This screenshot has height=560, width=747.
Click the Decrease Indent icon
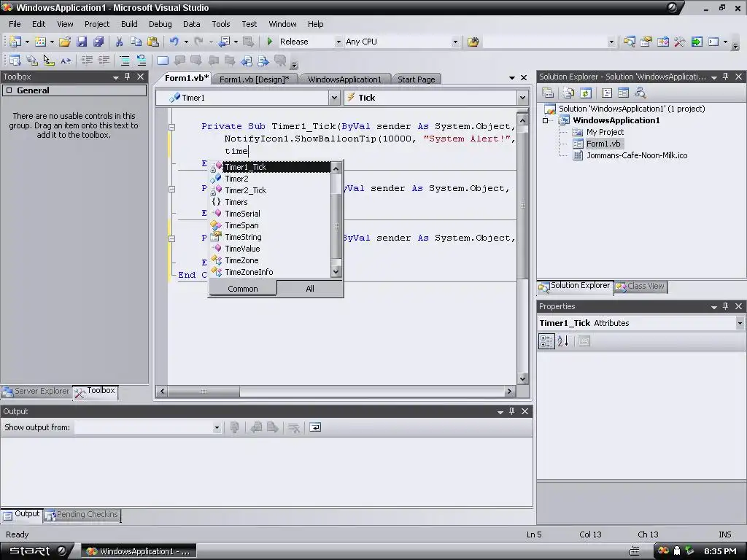[x=87, y=61]
